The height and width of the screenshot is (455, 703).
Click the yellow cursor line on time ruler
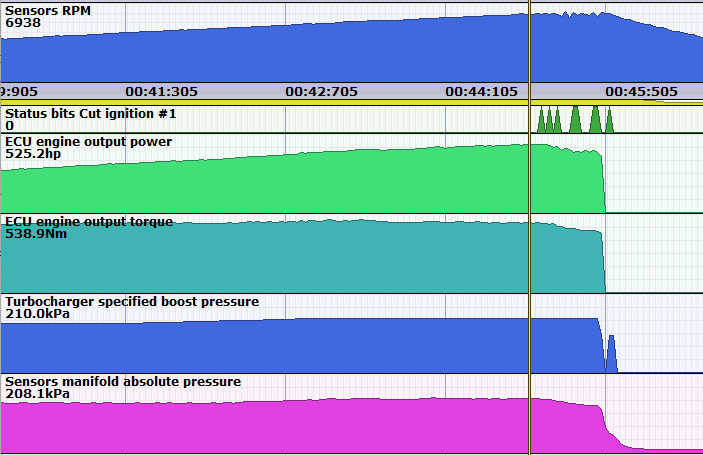pyautogui.click(x=530, y=92)
